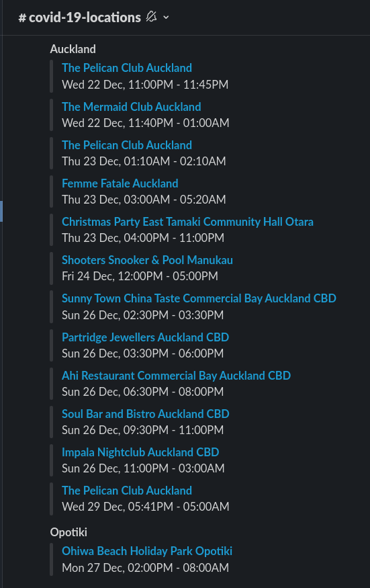
Task: Open Shooters Snooker & Pool Manukau link
Action: tap(147, 260)
